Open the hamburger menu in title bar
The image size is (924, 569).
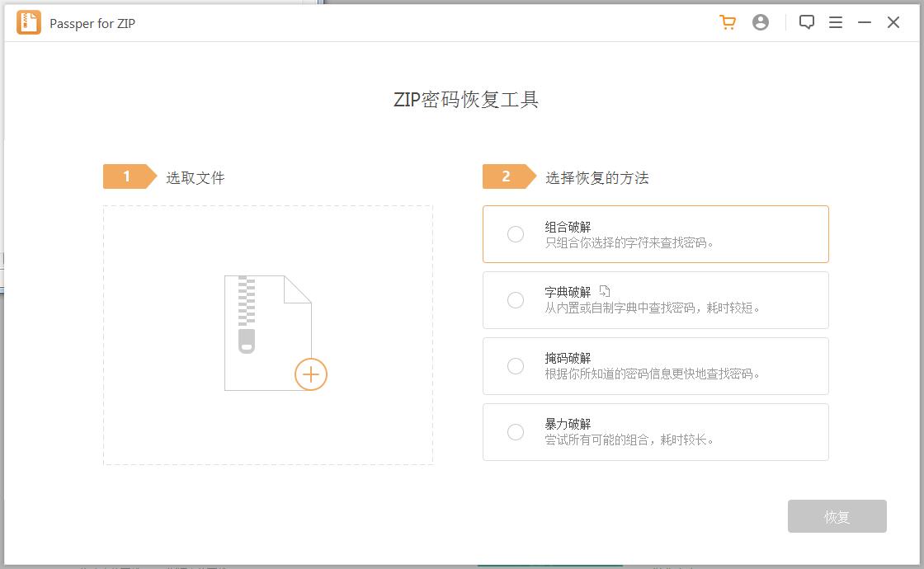(x=836, y=23)
